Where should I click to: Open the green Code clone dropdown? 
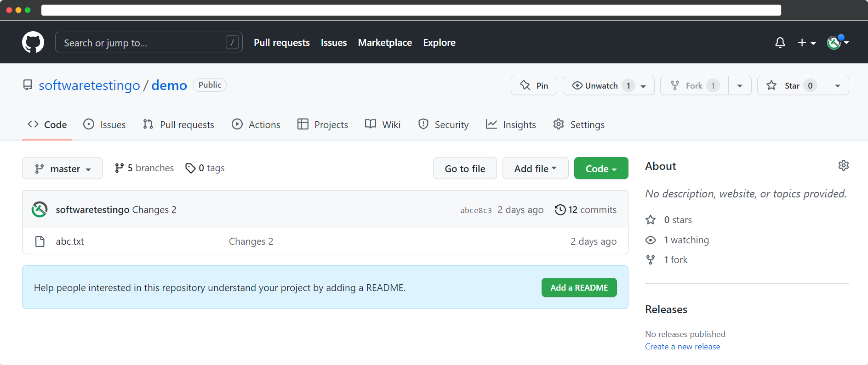601,168
